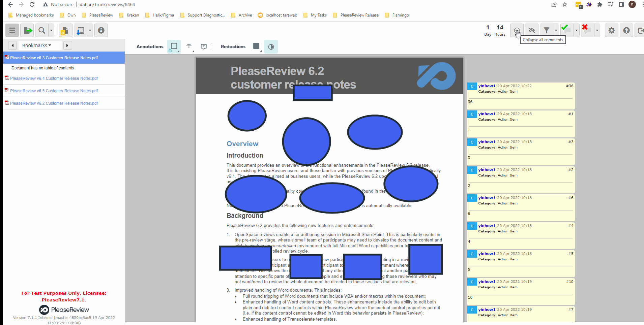
Task: Reload the browser page
Action: pyautogui.click(x=32, y=4)
